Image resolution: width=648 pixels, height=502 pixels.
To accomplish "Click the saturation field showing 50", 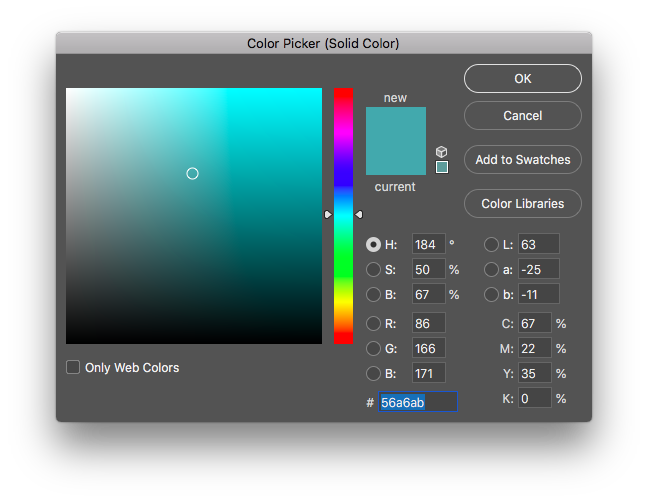I will (429, 269).
